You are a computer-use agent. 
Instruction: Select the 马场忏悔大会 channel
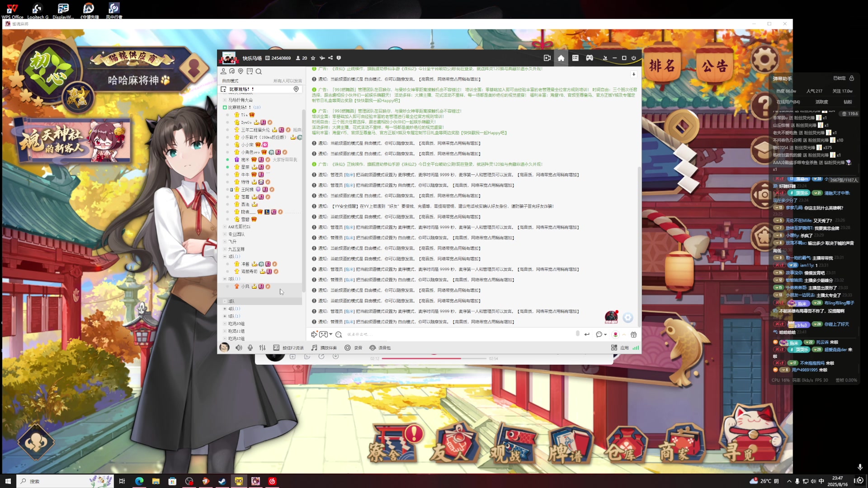[240, 100]
